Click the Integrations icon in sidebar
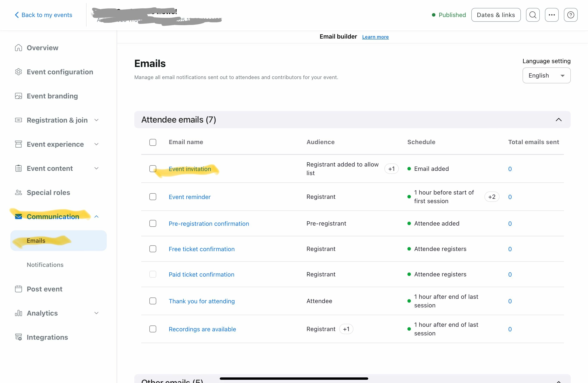This screenshot has height=383, width=588. 19,337
